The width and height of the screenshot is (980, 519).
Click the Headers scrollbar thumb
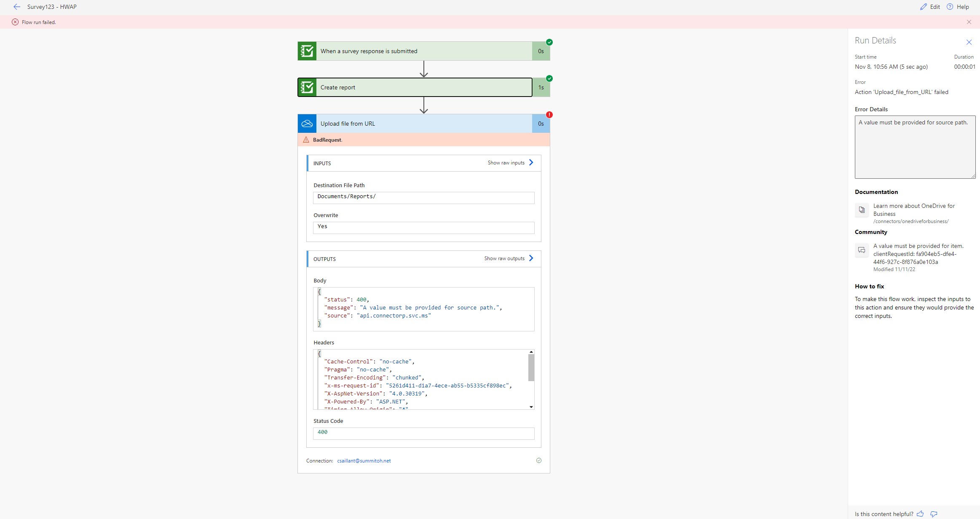(531, 367)
